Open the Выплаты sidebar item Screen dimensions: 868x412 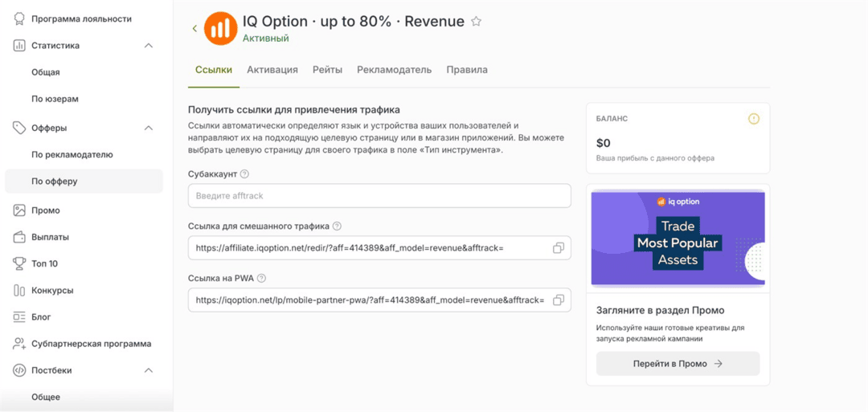click(x=50, y=237)
